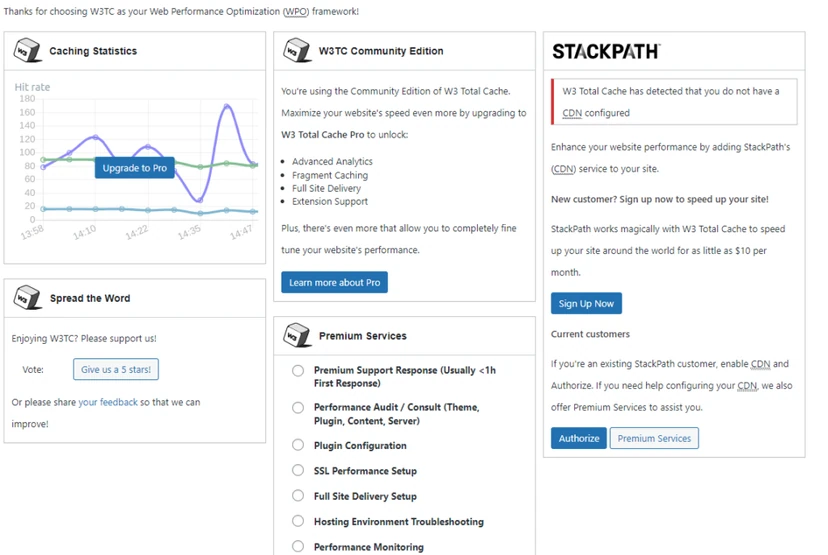Open StackPath Premium Services button
This screenshot has width=828, height=555.
point(654,438)
